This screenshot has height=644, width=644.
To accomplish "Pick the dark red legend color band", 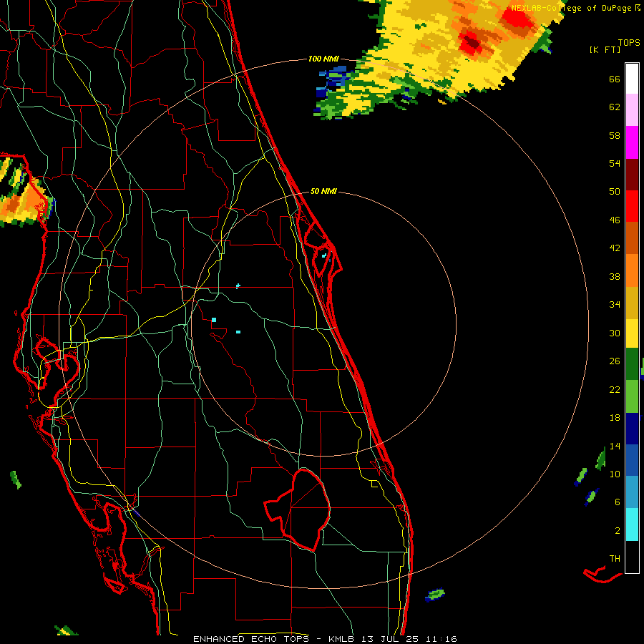I will [x=632, y=175].
